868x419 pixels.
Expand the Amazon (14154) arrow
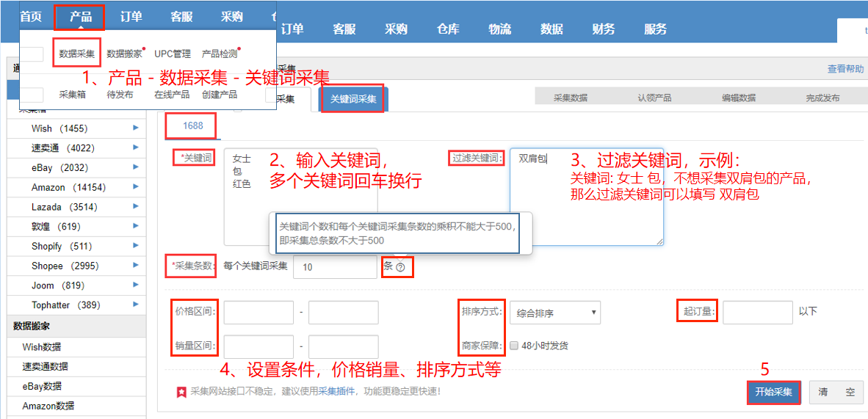pos(136,187)
